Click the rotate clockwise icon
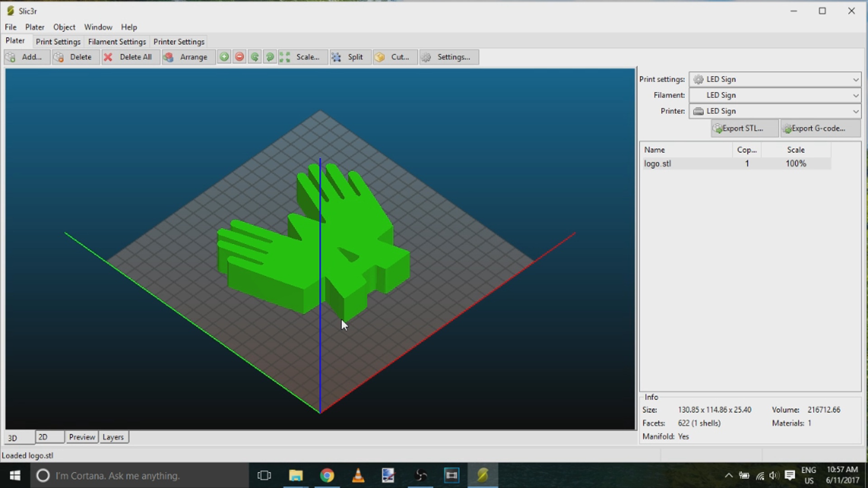868x488 pixels. click(270, 57)
